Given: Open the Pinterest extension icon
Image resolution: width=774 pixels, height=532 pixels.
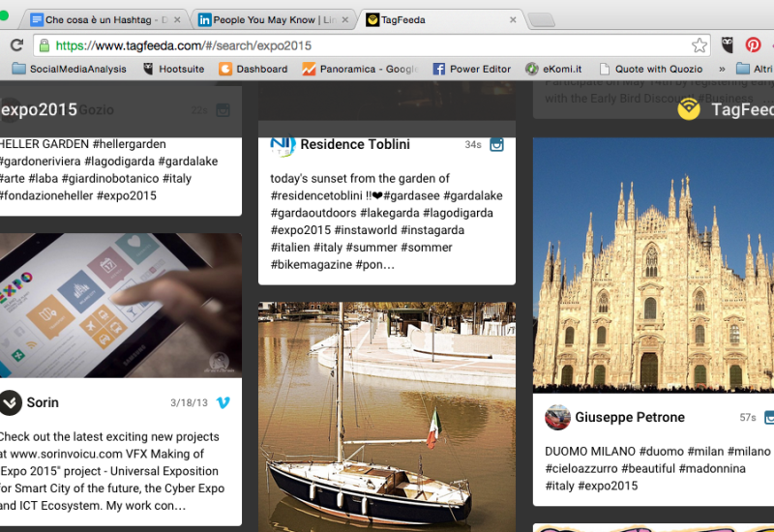Looking at the screenshot, I should (x=753, y=44).
